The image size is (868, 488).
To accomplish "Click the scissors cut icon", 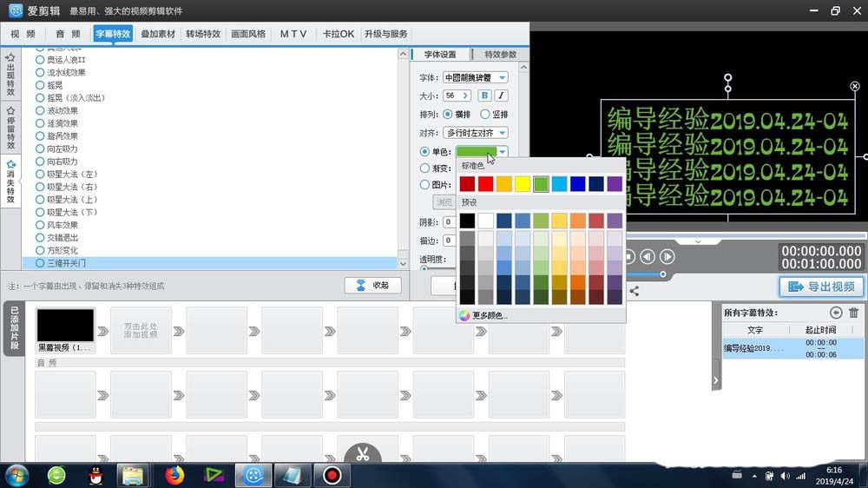I will click(363, 454).
